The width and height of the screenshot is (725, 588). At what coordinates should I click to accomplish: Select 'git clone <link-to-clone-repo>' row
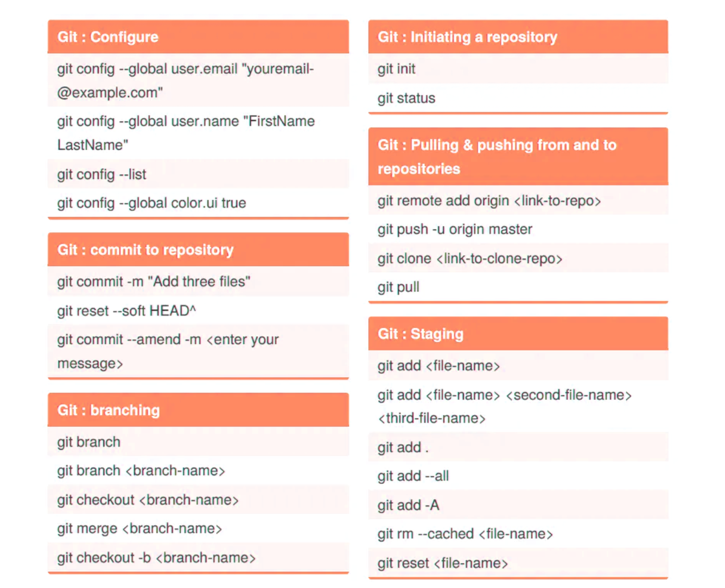click(x=518, y=258)
